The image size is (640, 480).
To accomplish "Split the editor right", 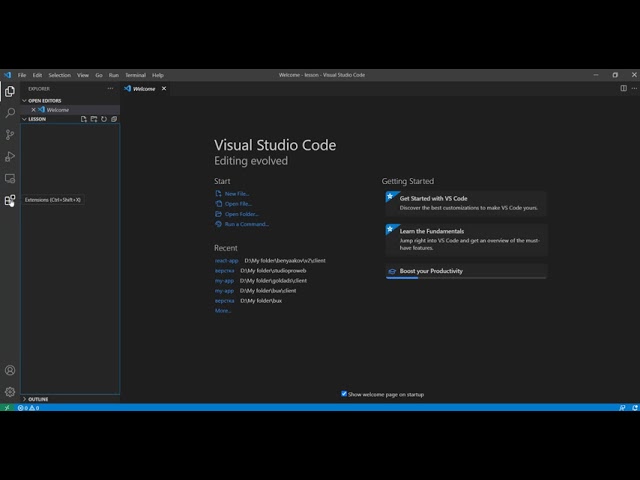I will (x=623, y=88).
